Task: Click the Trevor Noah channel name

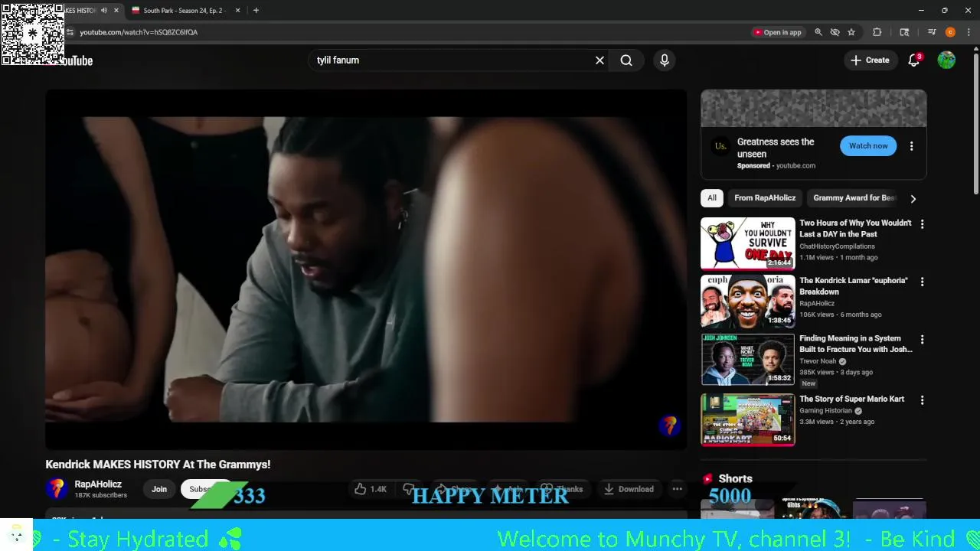Action: point(818,361)
